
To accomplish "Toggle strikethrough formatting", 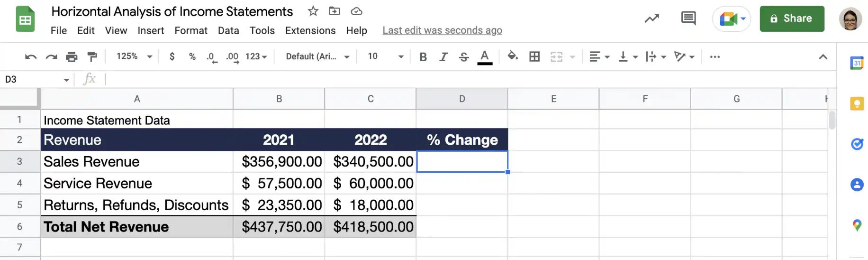I will coord(464,57).
